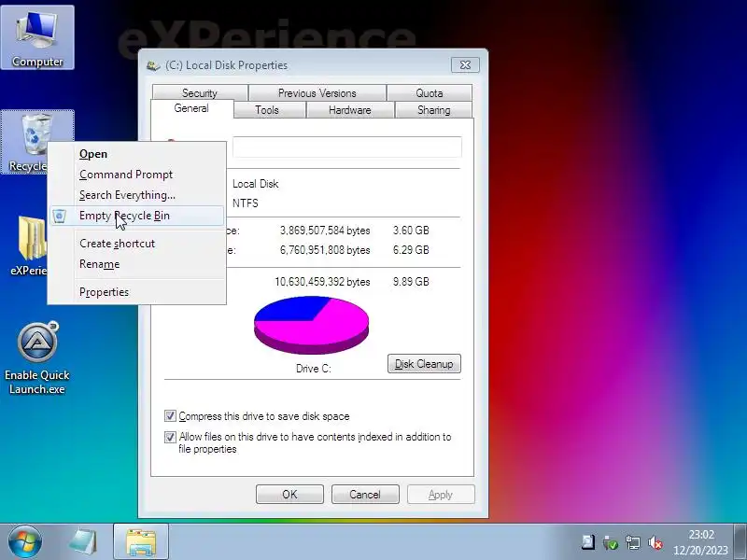
Task: Click the 10,630,459,392 bytes capacity text
Action: tap(322, 282)
